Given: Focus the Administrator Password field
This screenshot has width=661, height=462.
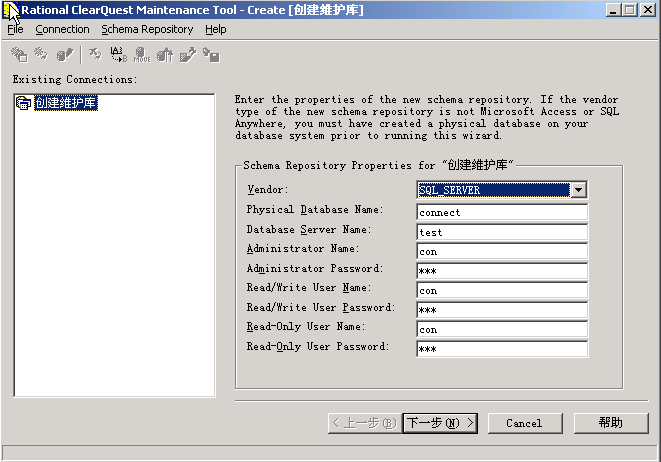Looking at the screenshot, I should click(502, 271).
